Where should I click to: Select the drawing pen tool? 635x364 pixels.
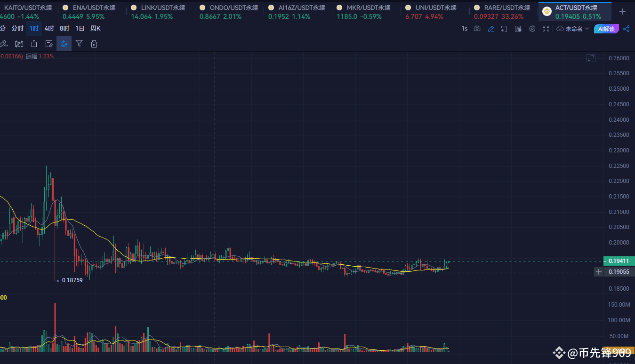4,43
